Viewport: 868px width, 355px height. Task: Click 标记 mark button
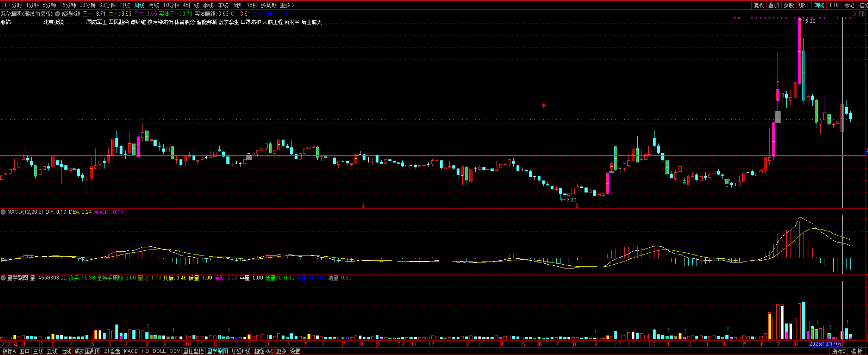[848, 5]
